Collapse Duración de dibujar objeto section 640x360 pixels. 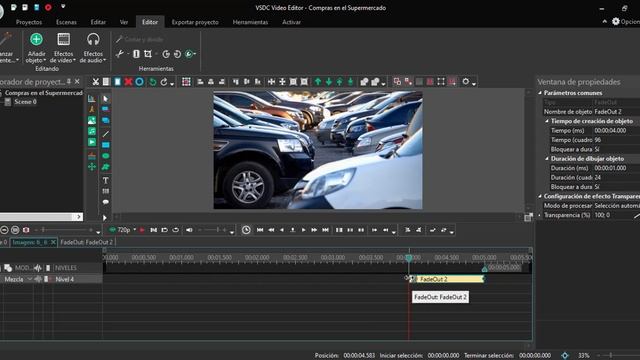coord(547,159)
